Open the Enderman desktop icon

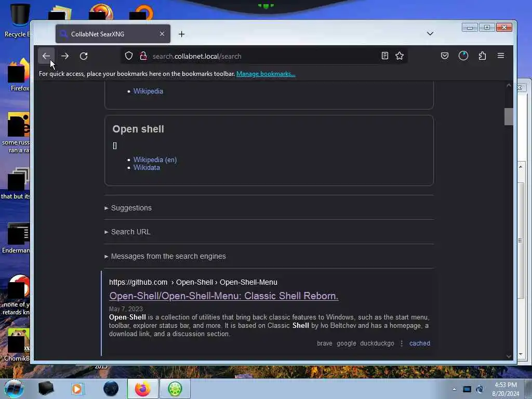(x=16, y=237)
